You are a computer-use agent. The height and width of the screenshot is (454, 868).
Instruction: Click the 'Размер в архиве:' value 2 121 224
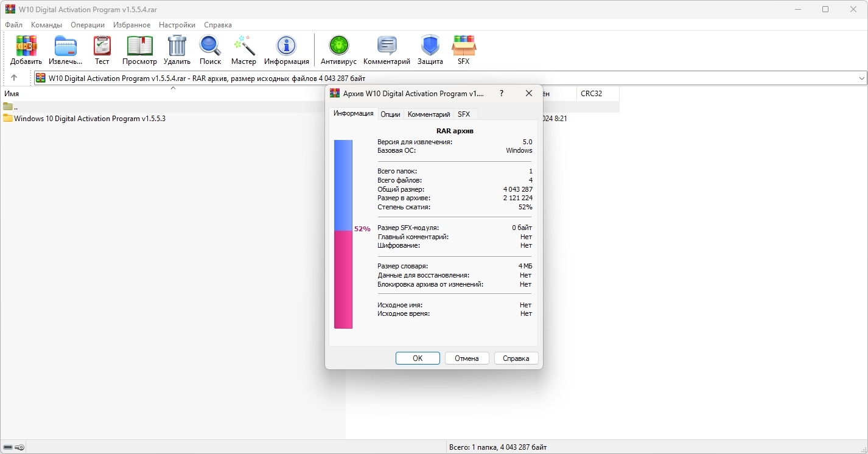517,198
